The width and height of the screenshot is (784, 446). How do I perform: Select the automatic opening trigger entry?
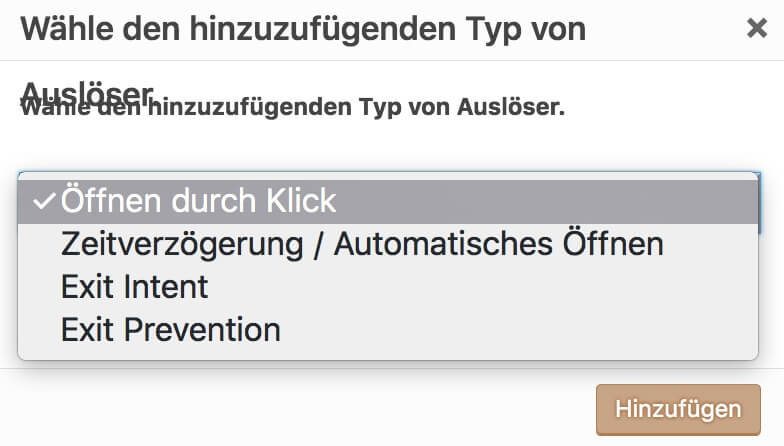point(361,244)
